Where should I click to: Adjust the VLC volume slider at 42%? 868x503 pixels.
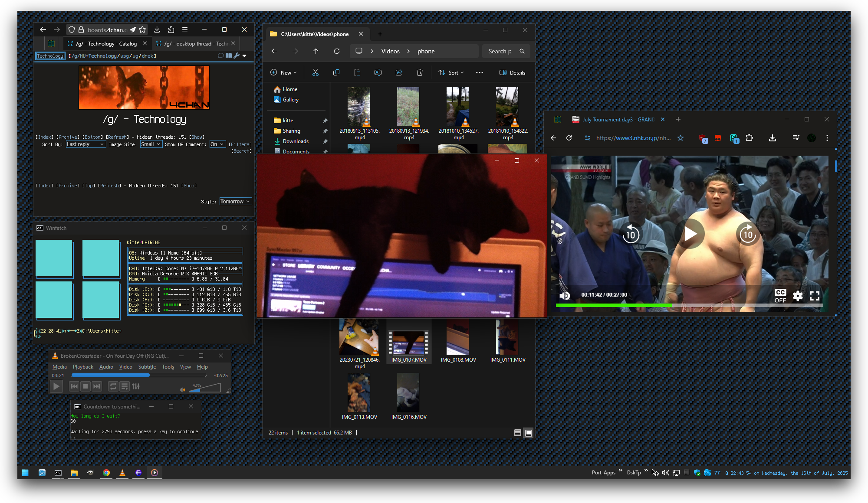click(x=205, y=388)
